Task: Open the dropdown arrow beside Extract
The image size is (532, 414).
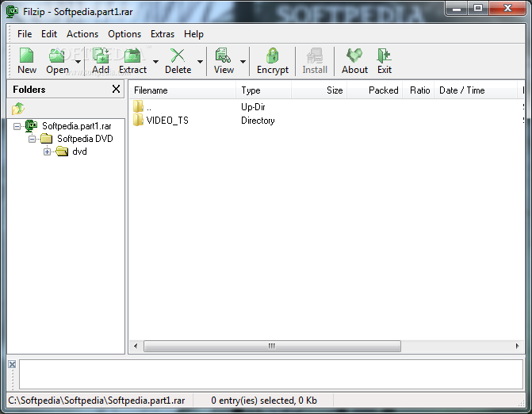Action: (155, 61)
